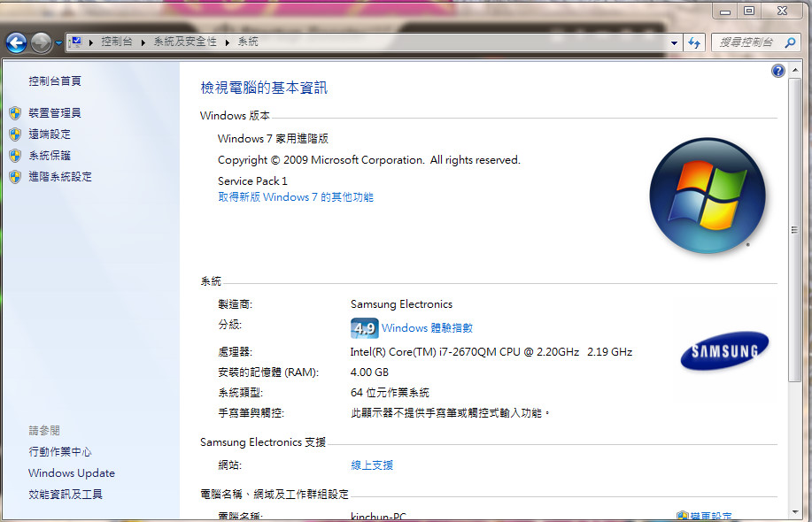Click the Samsung logo image
This screenshot has width=812, height=522.
click(x=724, y=350)
